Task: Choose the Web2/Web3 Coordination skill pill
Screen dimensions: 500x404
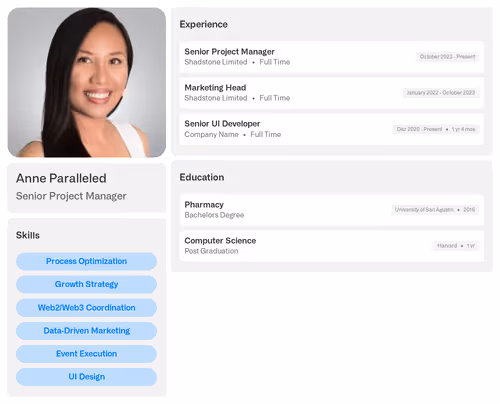Action: click(x=86, y=308)
